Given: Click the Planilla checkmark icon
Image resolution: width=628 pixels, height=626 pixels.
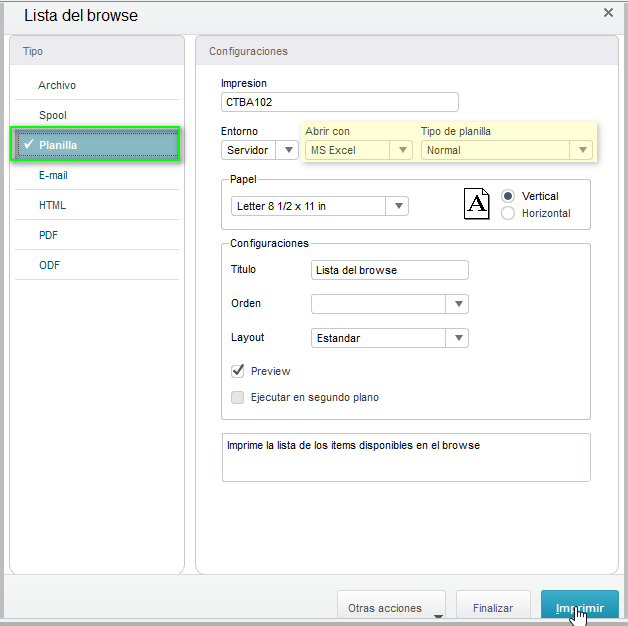Looking at the screenshot, I should (28, 144).
